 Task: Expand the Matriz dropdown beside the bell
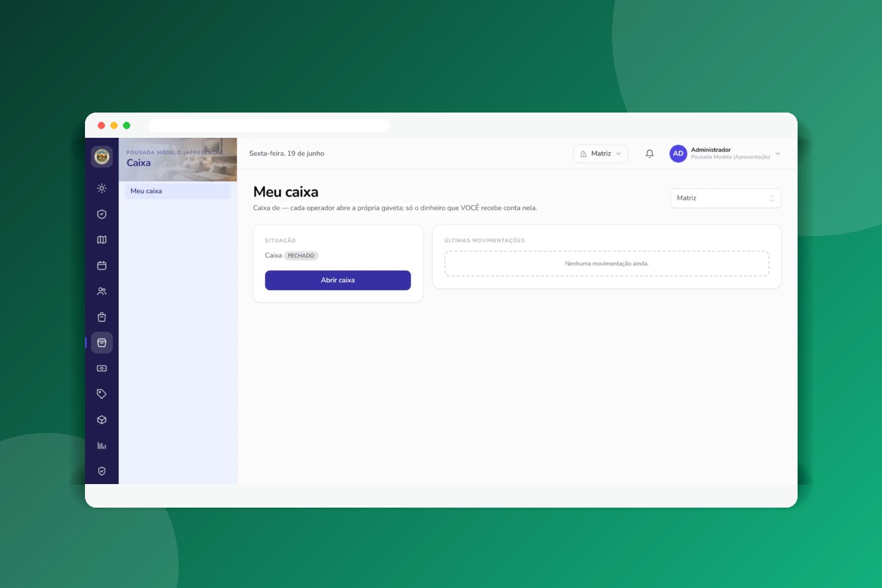pyautogui.click(x=601, y=154)
